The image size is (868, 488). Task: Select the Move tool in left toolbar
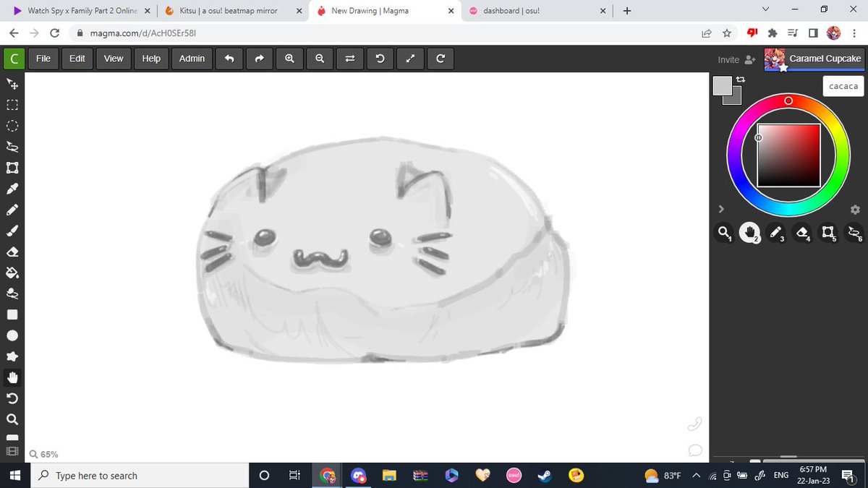(12, 84)
